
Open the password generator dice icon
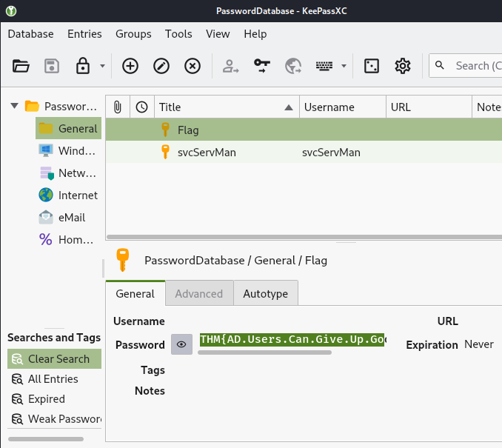(x=372, y=67)
